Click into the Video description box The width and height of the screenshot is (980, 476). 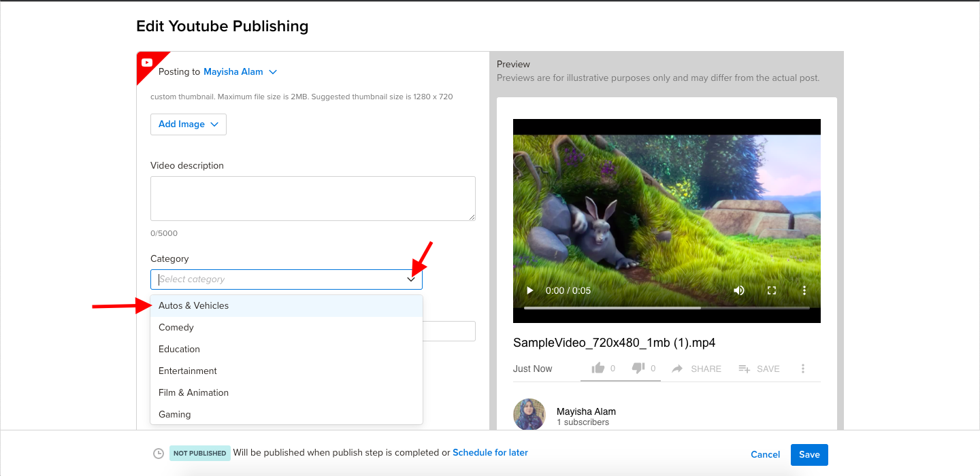313,199
